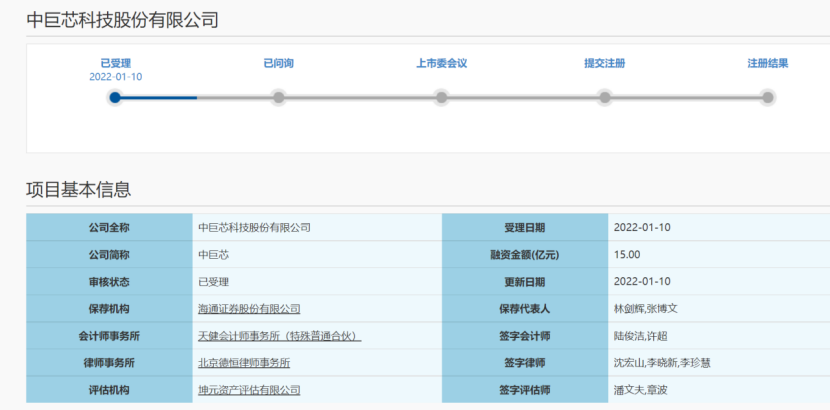
Task: Click the 公司简称 header cell
Action: tap(109, 254)
